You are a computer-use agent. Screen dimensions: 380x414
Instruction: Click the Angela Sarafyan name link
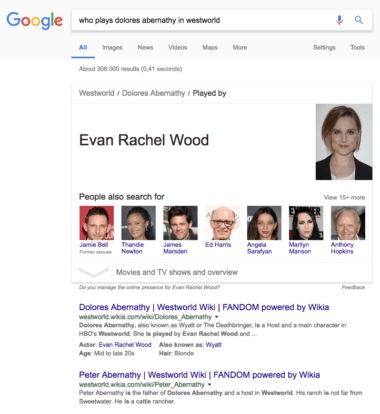tap(259, 248)
